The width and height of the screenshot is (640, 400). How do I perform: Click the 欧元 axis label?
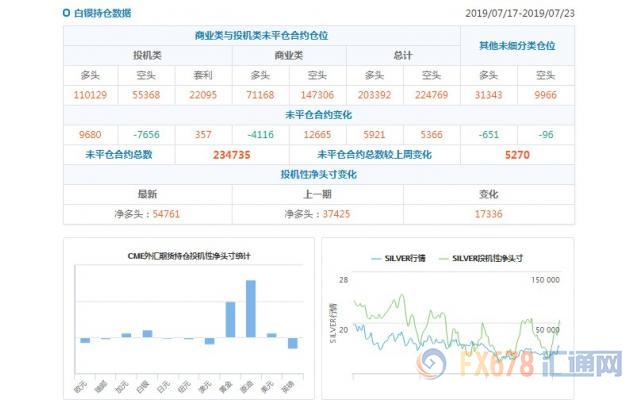click(x=81, y=386)
